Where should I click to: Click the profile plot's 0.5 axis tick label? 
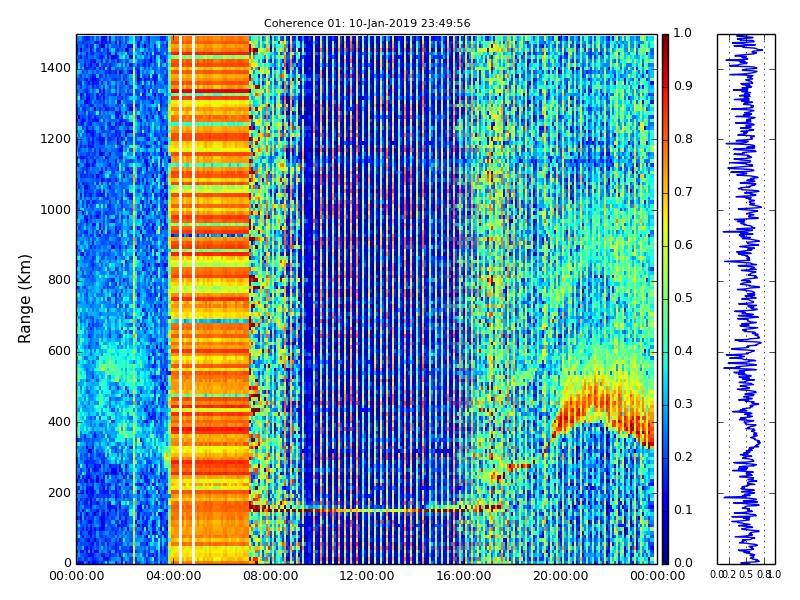tap(746, 574)
